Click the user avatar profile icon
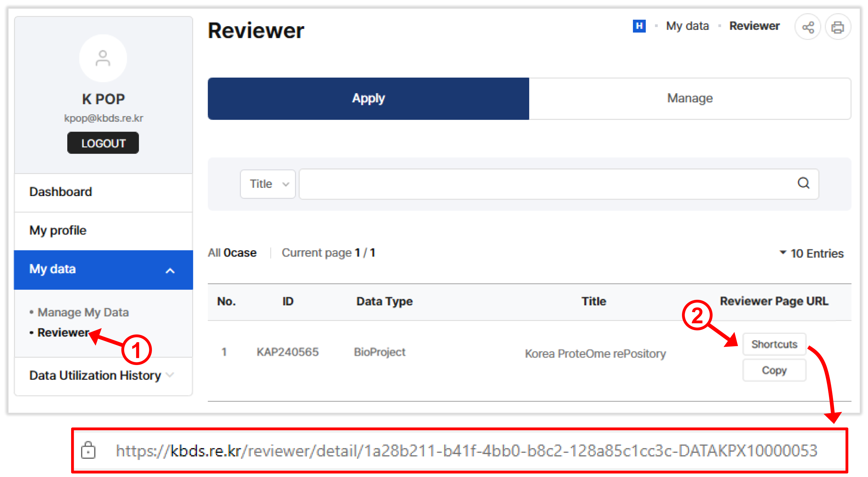Screen dimensions: 868x477 point(103,58)
